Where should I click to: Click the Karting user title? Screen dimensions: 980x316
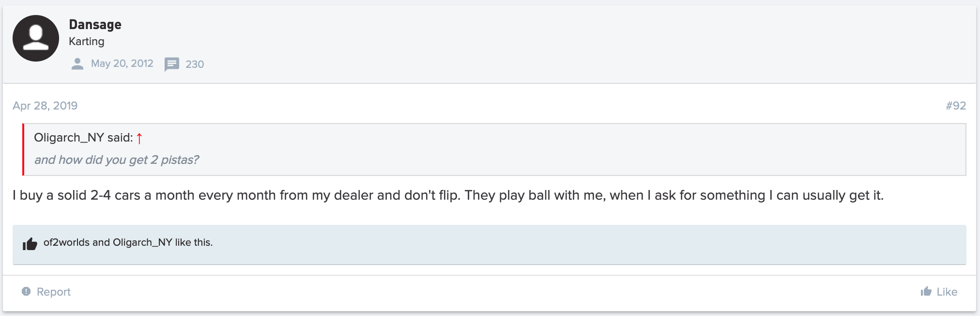point(86,42)
